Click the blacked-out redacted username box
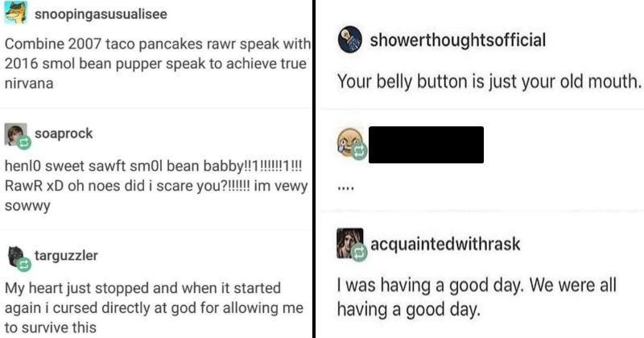 [426, 145]
